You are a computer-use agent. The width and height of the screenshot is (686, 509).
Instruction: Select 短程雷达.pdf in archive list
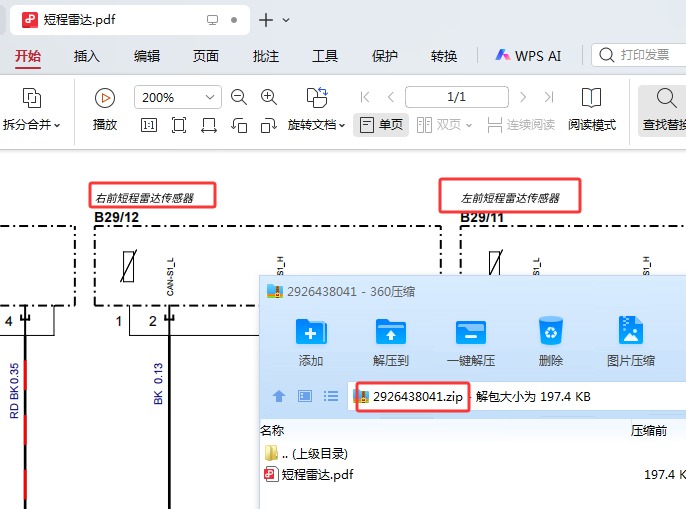pos(309,474)
